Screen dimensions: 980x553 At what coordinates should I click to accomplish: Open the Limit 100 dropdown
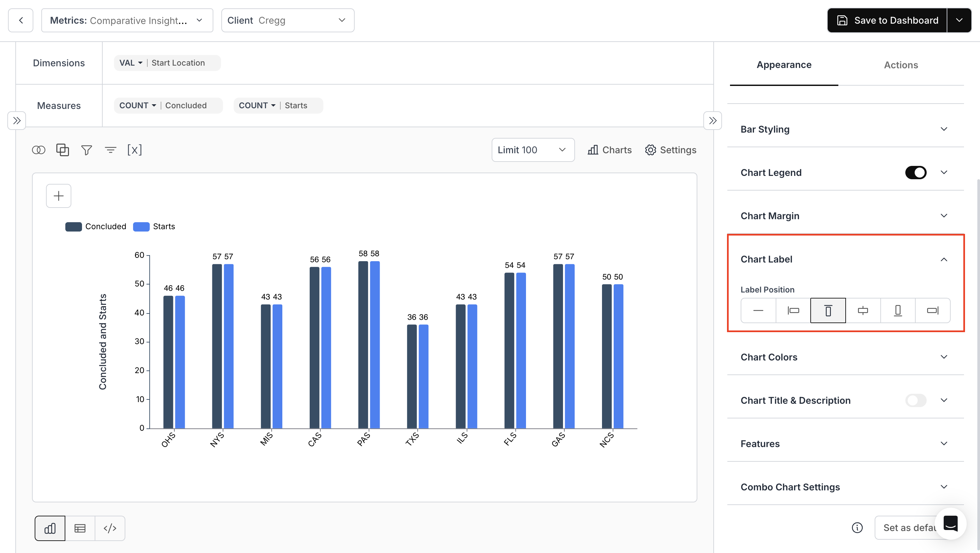(533, 150)
